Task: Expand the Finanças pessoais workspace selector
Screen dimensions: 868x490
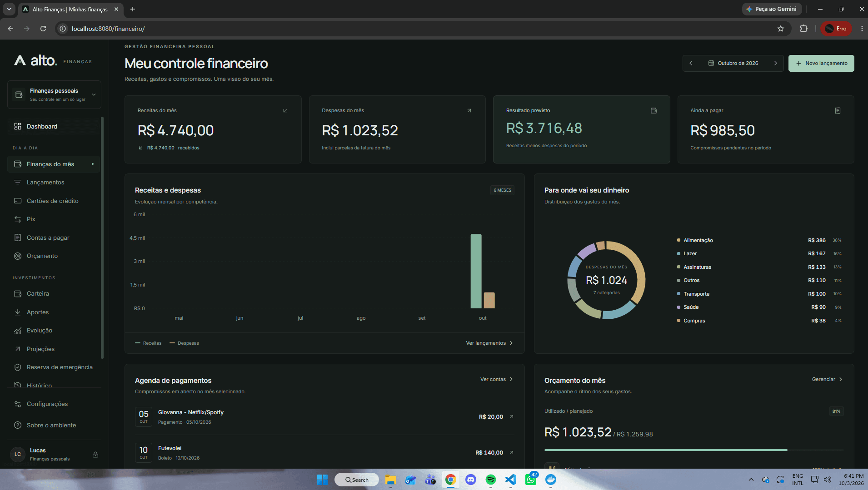Action: coord(54,94)
